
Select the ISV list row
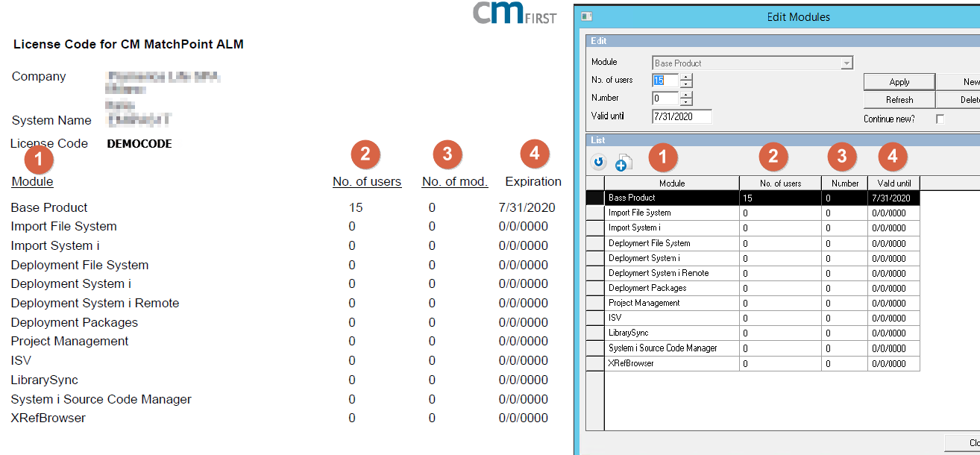(x=753, y=318)
